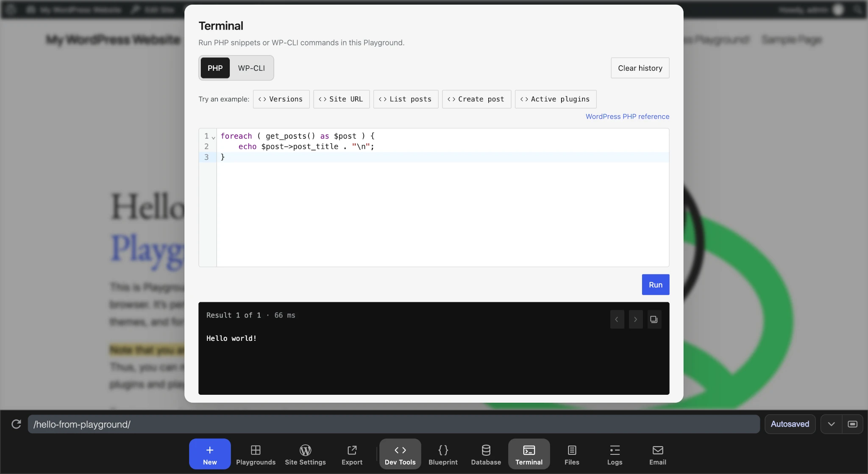
Task: Switch to PHP mode
Action: click(215, 68)
